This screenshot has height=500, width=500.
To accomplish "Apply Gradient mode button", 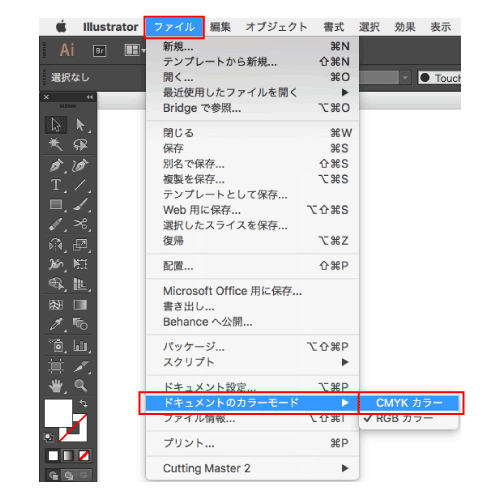I will 68,456.
